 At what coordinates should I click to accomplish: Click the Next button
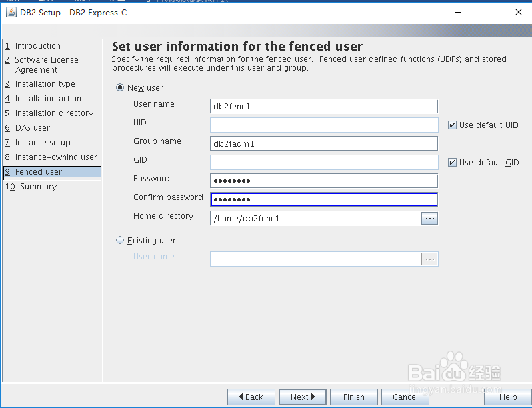pyautogui.click(x=303, y=397)
